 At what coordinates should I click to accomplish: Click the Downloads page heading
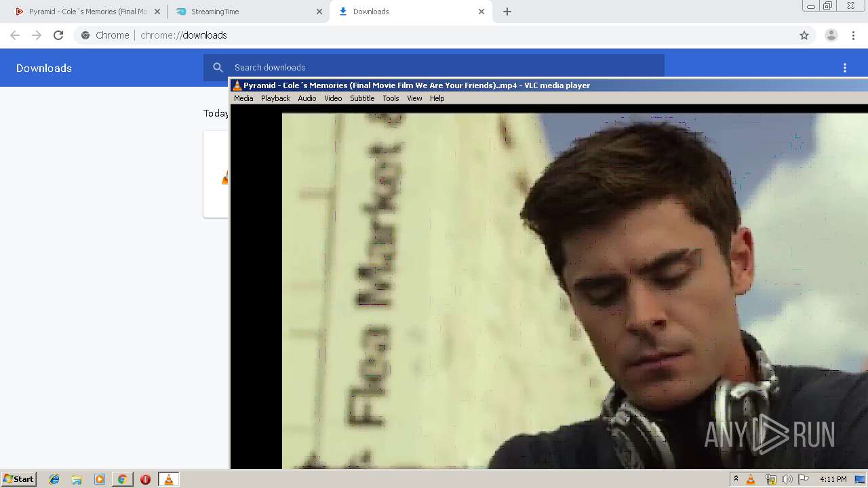[44, 68]
